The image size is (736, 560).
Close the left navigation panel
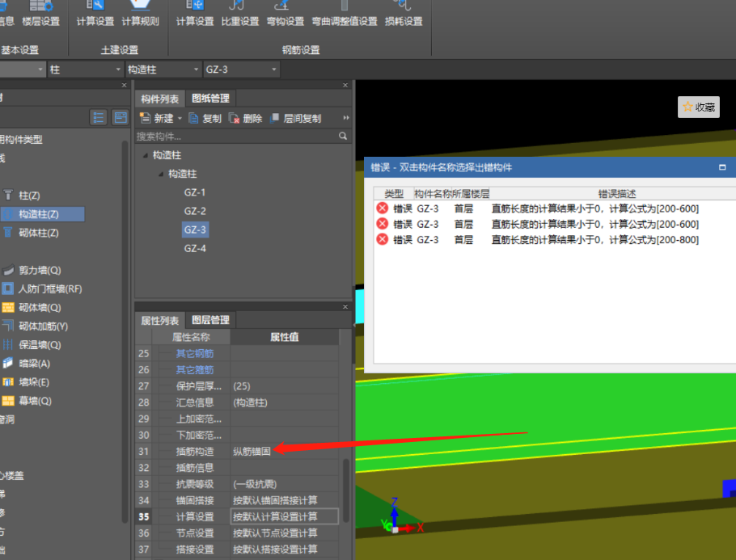coord(124,85)
